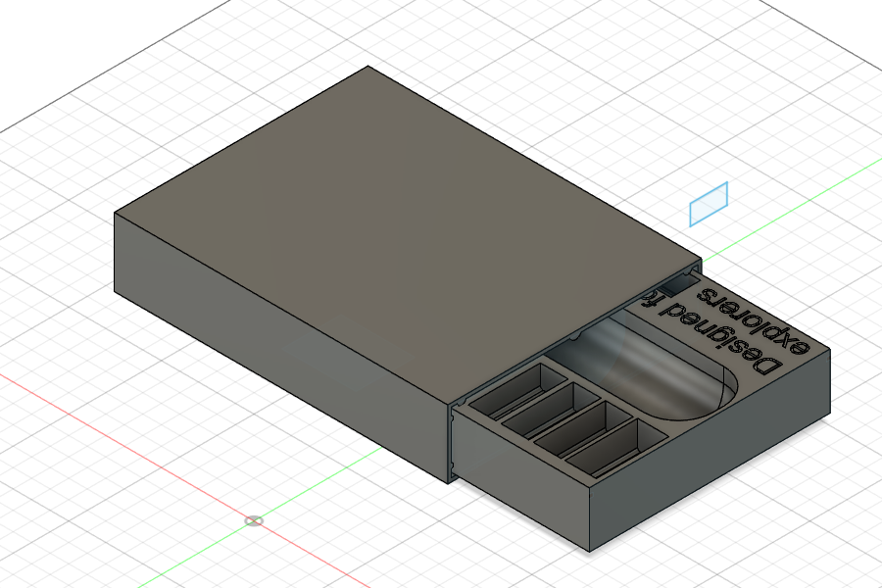Select the light blue construction plane rectangle
The height and width of the screenshot is (588, 882).
[x=709, y=204]
